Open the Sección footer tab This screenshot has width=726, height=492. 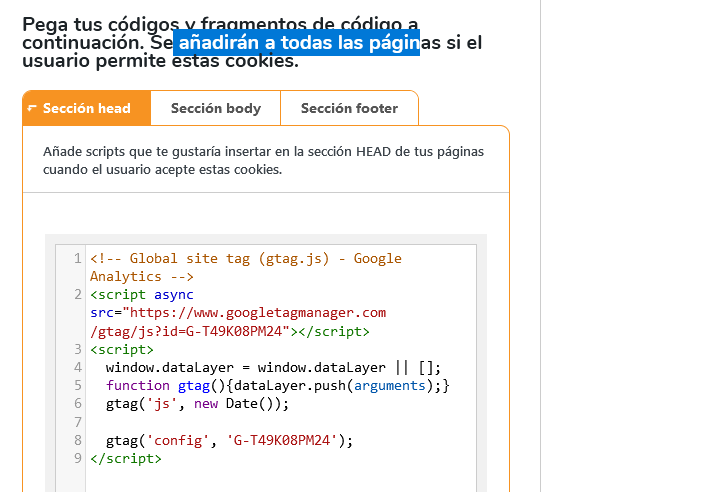tap(350, 108)
